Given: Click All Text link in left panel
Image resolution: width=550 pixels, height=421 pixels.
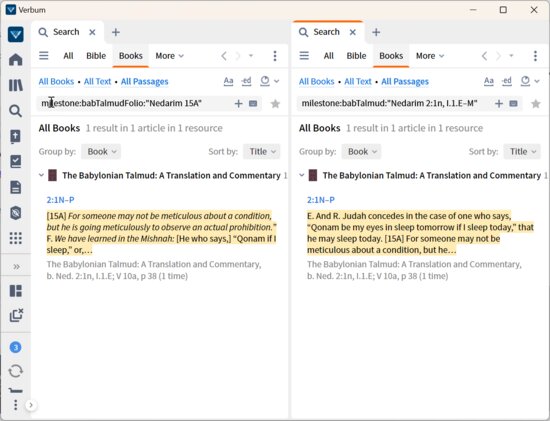Looking at the screenshot, I should point(97,81).
